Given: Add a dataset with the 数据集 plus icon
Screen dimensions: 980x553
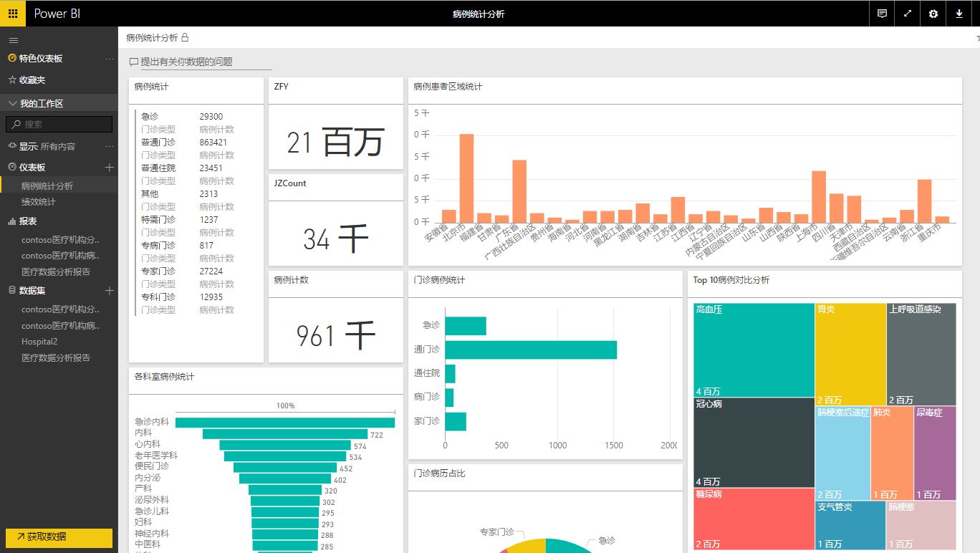Looking at the screenshot, I should [x=110, y=290].
